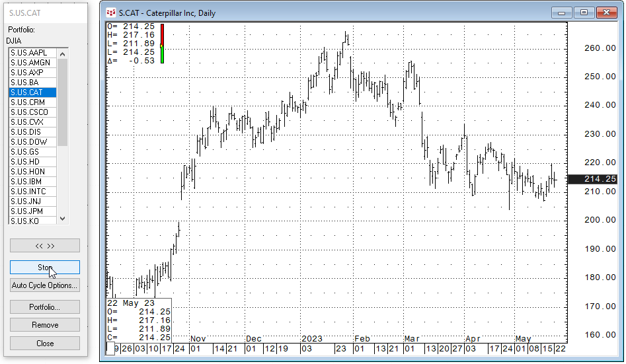This screenshot has height=364, width=626.
Task: Select S.US.JNJ in the portfolio list
Action: (x=32, y=201)
